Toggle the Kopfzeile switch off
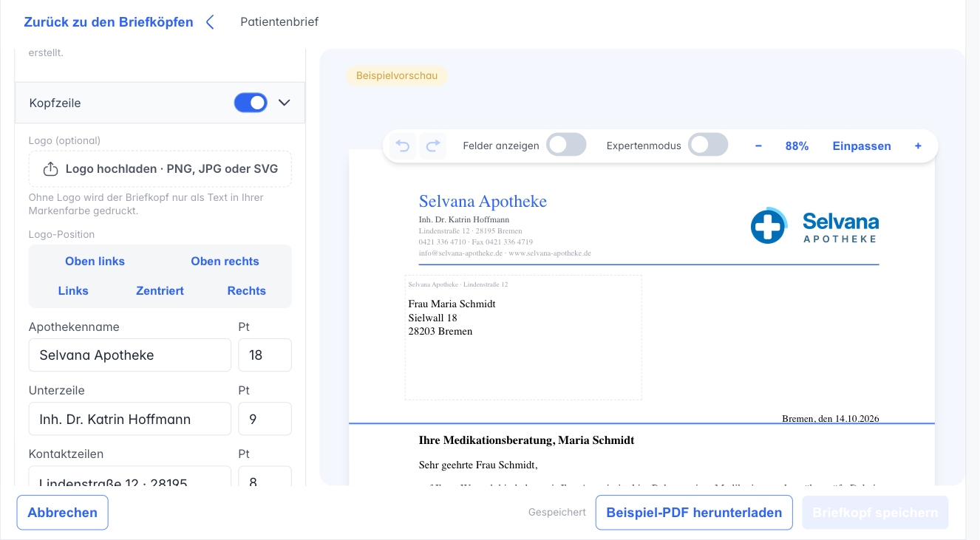 point(251,103)
